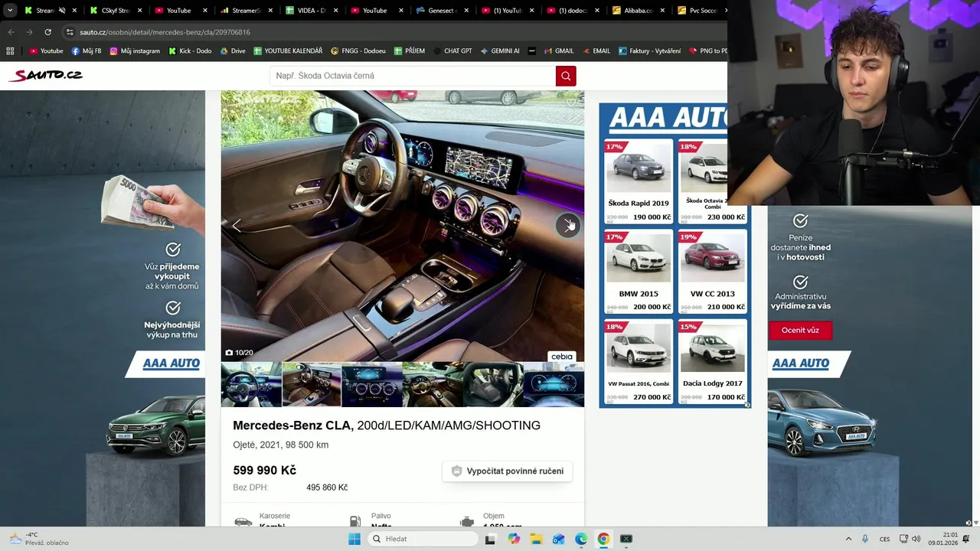Open the Youtube bookmark
The width and height of the screenshot is (980, 551).
pos(46,51)
